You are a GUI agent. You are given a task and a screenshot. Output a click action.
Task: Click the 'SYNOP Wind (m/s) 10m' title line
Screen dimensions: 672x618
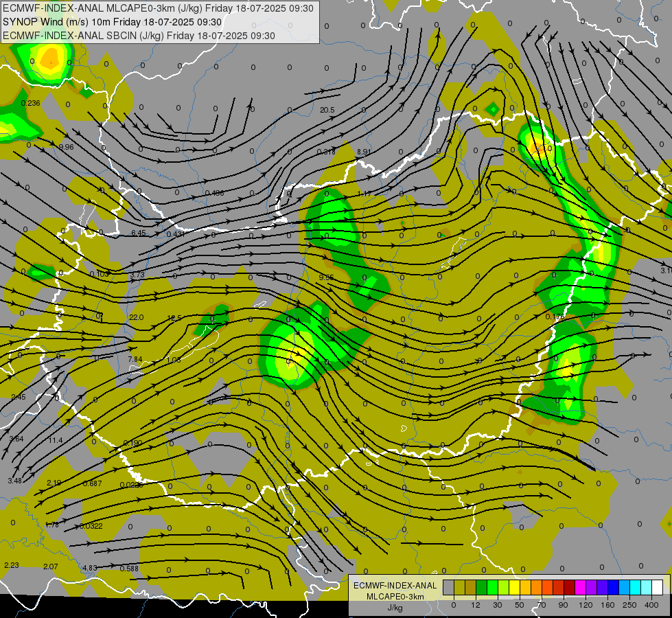point(112,22)
